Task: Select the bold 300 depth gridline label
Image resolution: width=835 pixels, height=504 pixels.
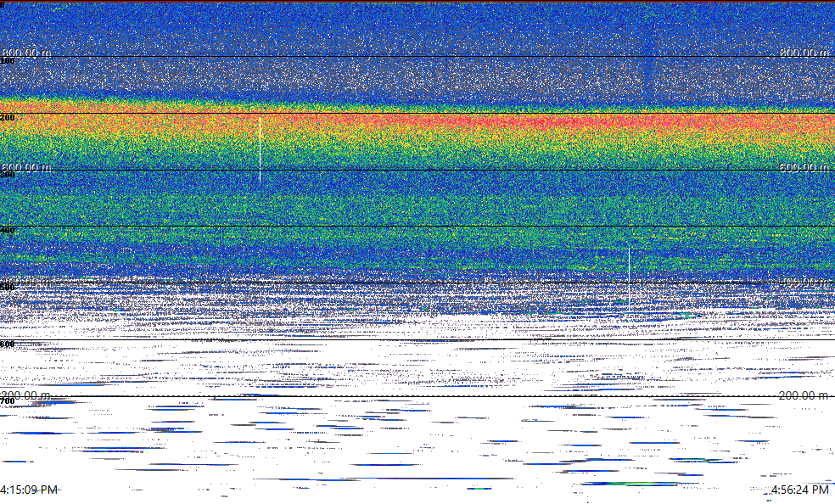Action: [x=8, y=175]
